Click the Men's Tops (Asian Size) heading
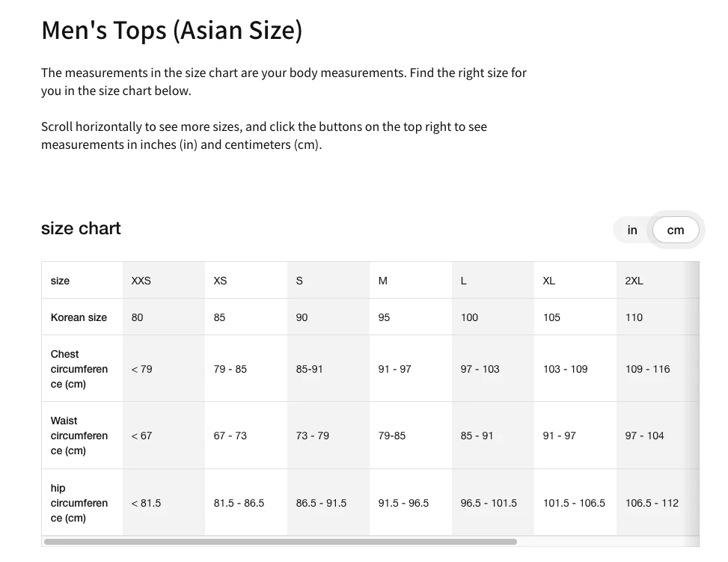 (171, 31)
